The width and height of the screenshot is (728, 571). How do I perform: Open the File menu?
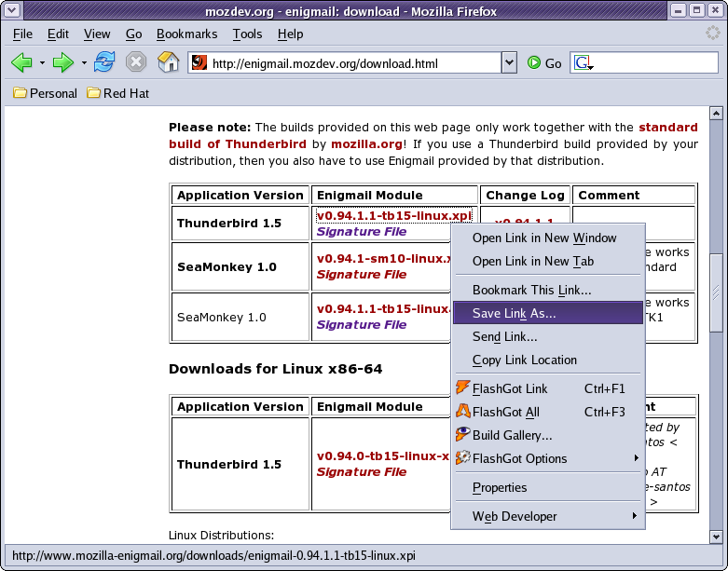tap(22, 34)
